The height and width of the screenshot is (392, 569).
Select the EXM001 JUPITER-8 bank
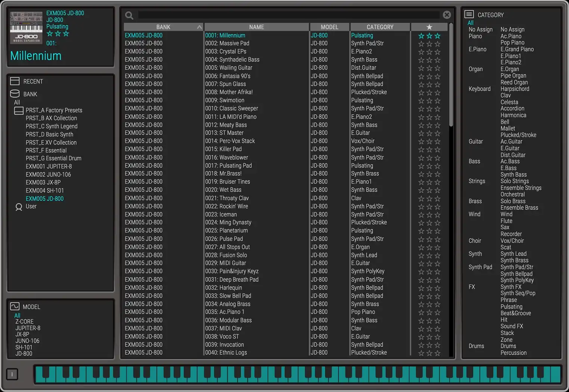49,167
